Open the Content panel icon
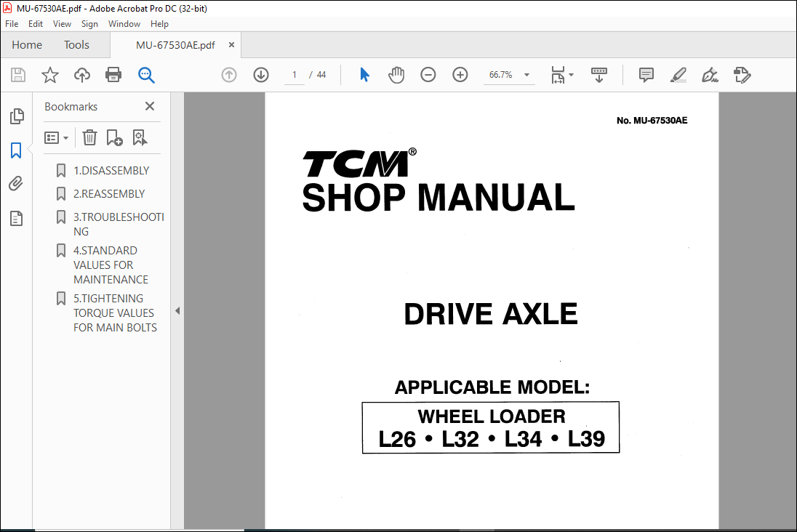 16,219
